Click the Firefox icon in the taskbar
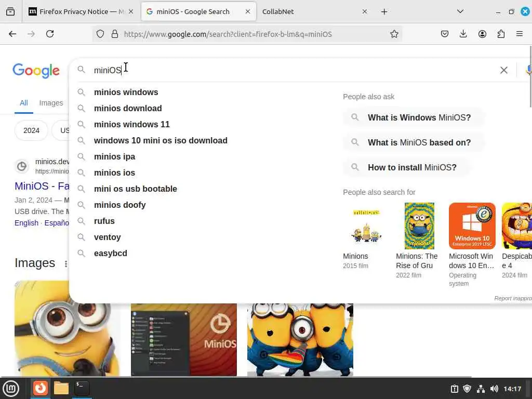Screen dimensions: 532x399 (41, 388)
